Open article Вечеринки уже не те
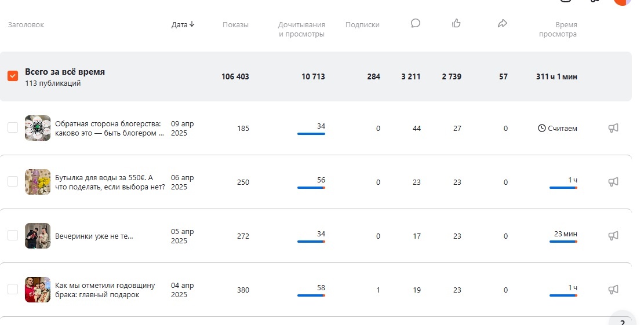 click(x=94, y=236)
